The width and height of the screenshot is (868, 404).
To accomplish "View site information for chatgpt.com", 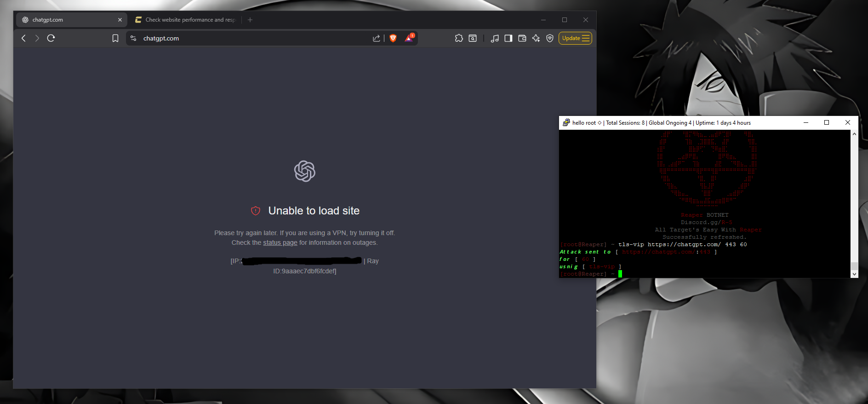I will tap(133, 38).
